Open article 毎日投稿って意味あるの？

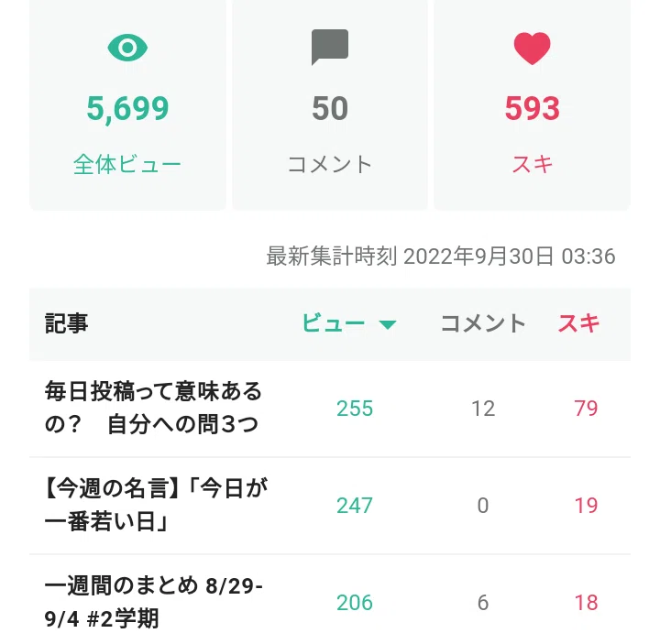(153, 408)
